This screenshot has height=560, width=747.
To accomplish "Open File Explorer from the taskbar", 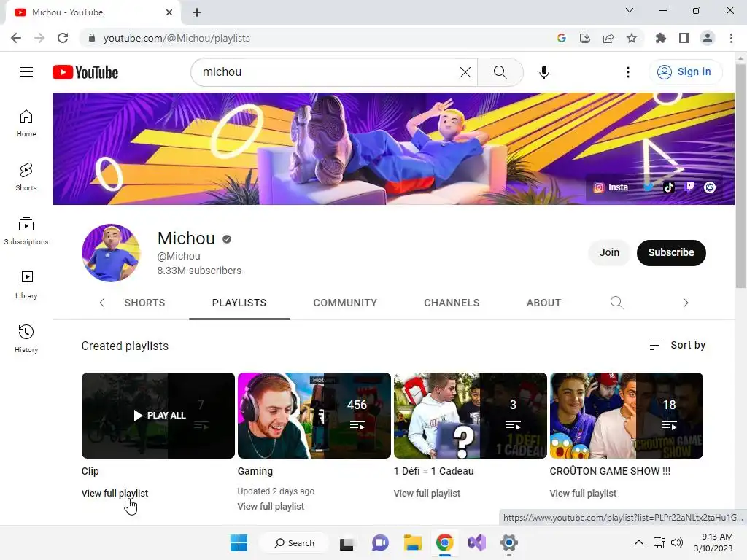I will pyautogui.click(x=413, y=542).
